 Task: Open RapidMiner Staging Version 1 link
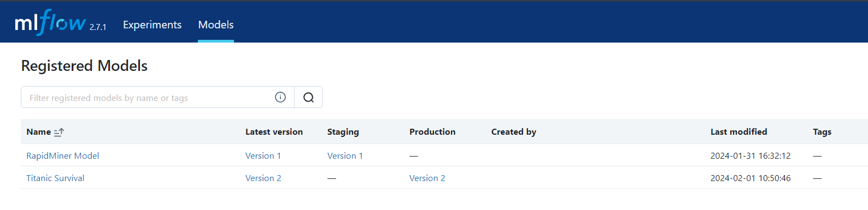click(345, 155)
